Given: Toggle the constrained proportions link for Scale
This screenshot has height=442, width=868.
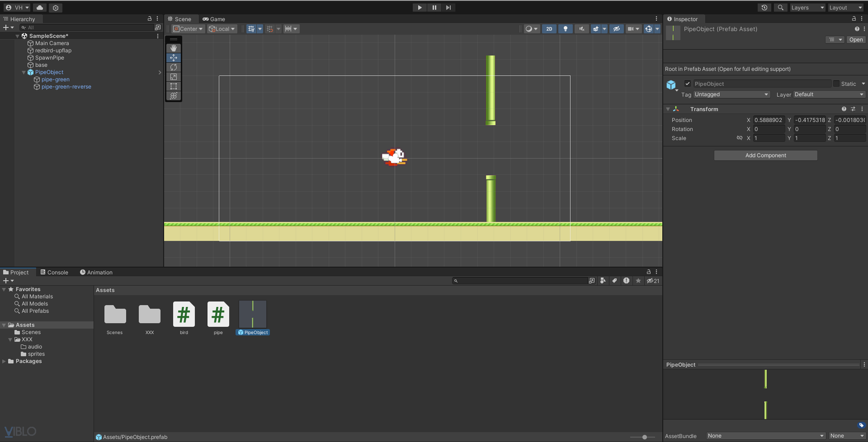Looking at the screenshot, I should 740,138.
